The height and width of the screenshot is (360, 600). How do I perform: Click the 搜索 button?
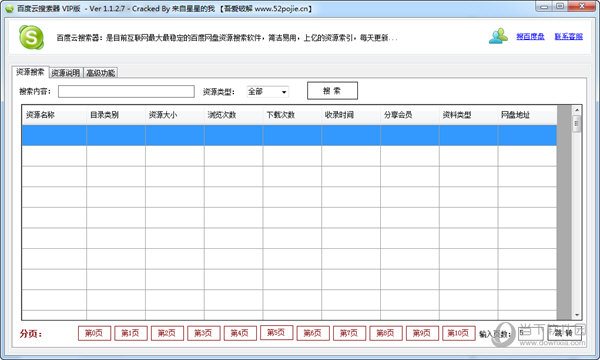332,91
